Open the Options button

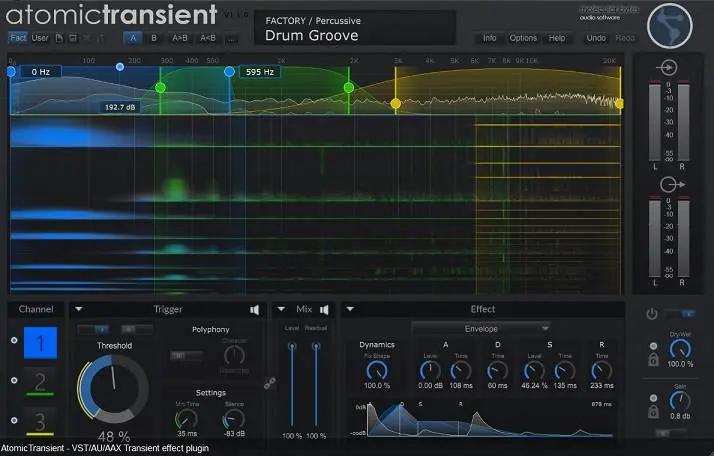[523, 38]
